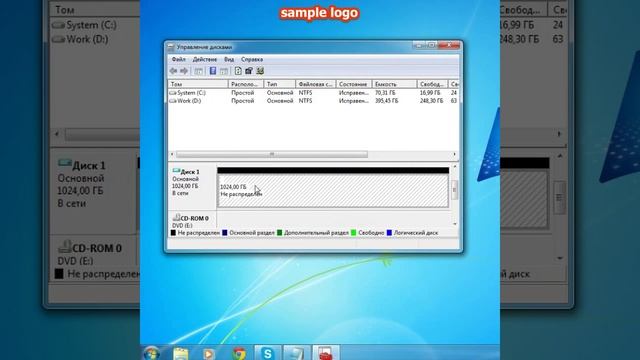Select the Work (D:) volume row
This screenshot has height=360, width=640.
[313, 101]
